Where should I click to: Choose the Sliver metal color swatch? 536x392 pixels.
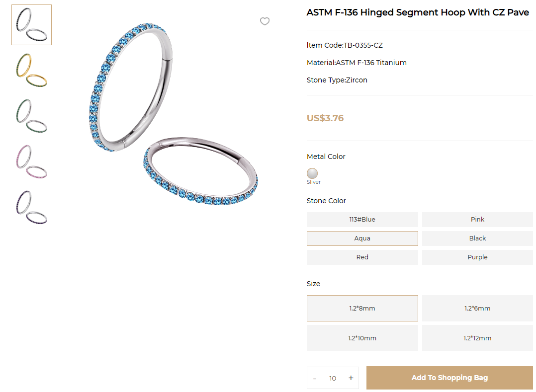pyautogui.click(x=312, y=173)
